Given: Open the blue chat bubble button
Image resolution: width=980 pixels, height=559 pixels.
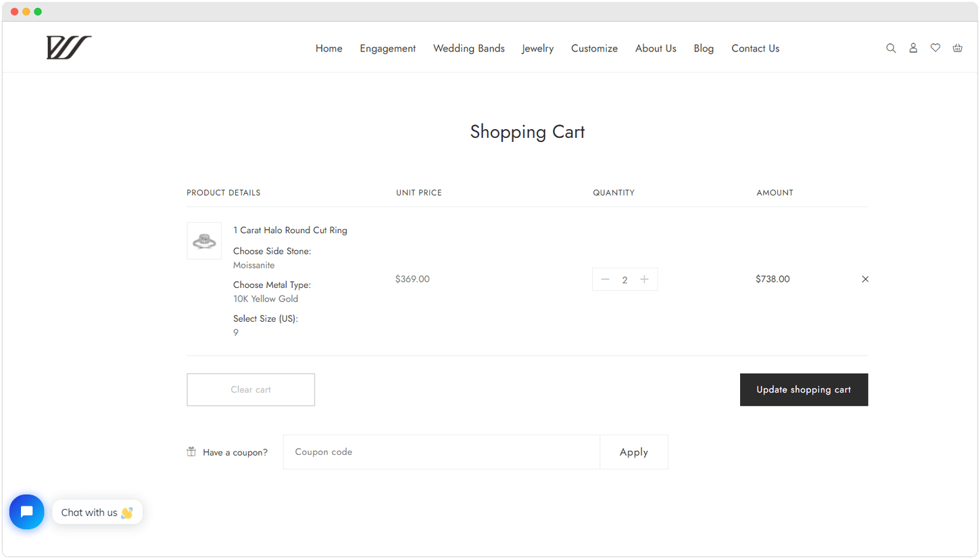Looking at the screenshot, I should point(27,512).
